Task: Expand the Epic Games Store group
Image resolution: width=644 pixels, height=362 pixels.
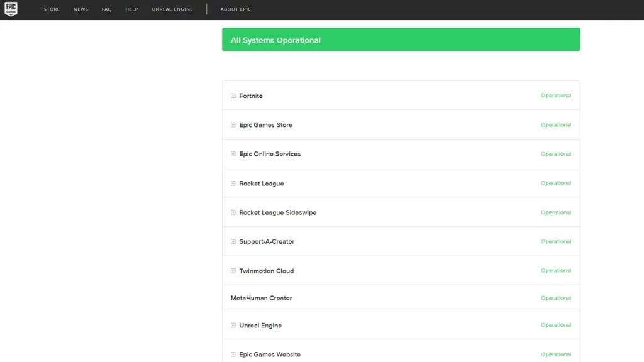Action: 233,125
